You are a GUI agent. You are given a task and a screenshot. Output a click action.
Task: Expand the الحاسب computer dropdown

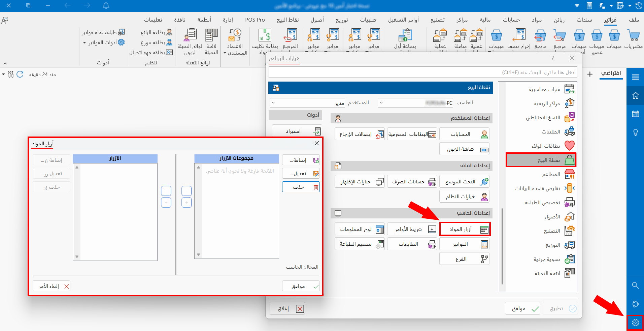point(381,102)
